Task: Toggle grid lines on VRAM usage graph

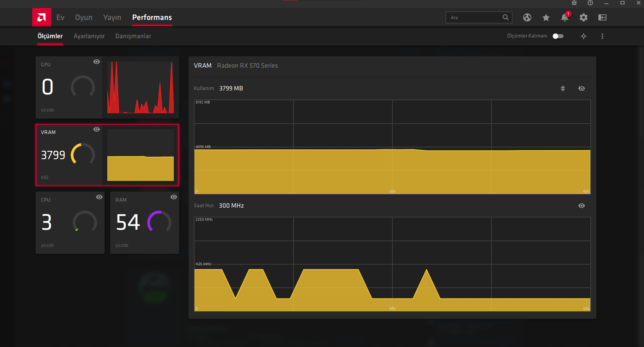Action: coord(563,88)
